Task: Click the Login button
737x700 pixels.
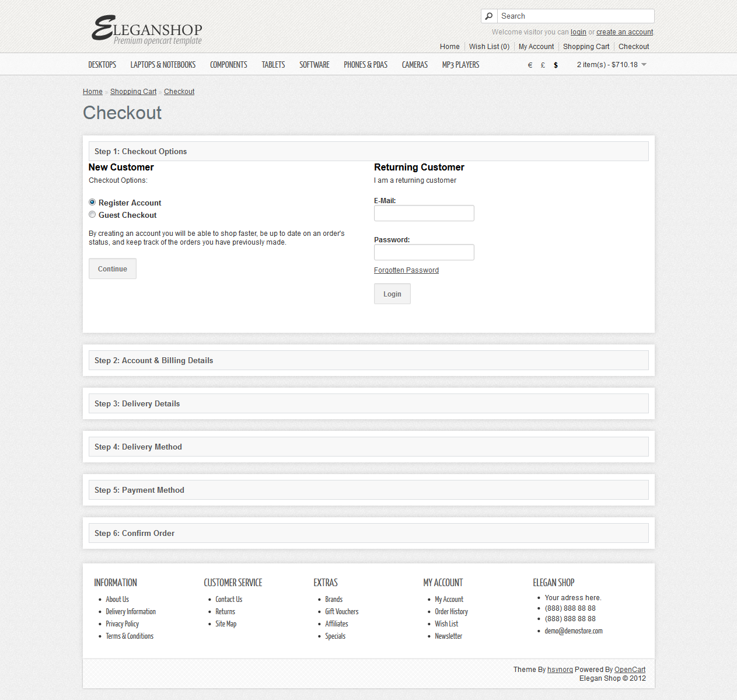Action: point(392,294)
